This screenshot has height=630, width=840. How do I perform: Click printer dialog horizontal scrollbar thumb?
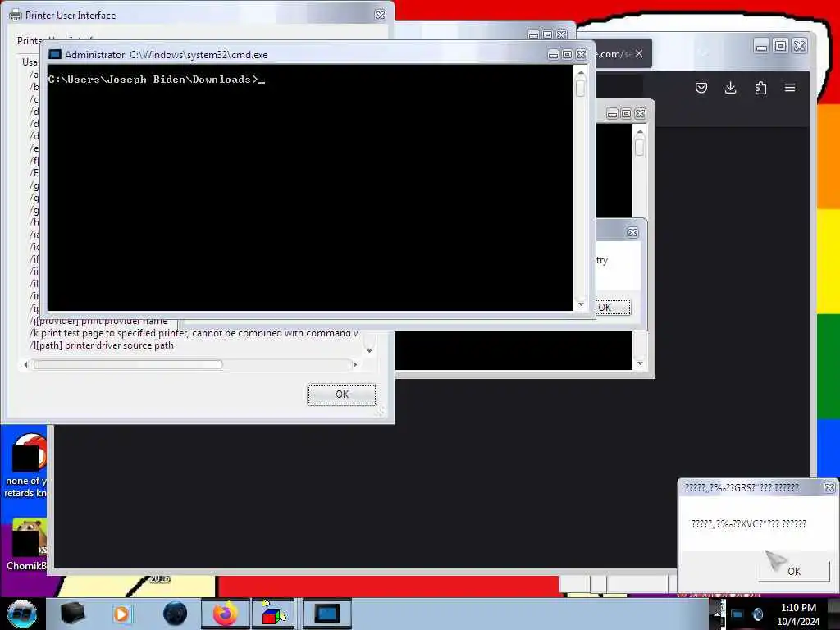(x=128, y=365)
